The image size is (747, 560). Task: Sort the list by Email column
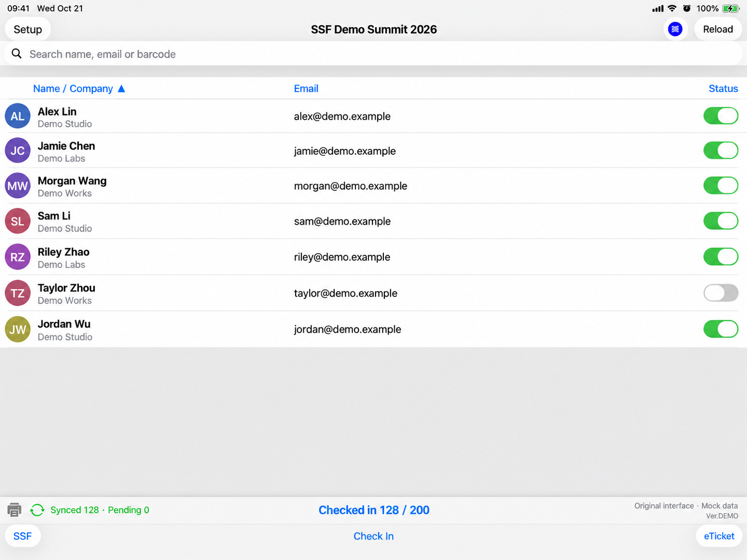point(306,89)
